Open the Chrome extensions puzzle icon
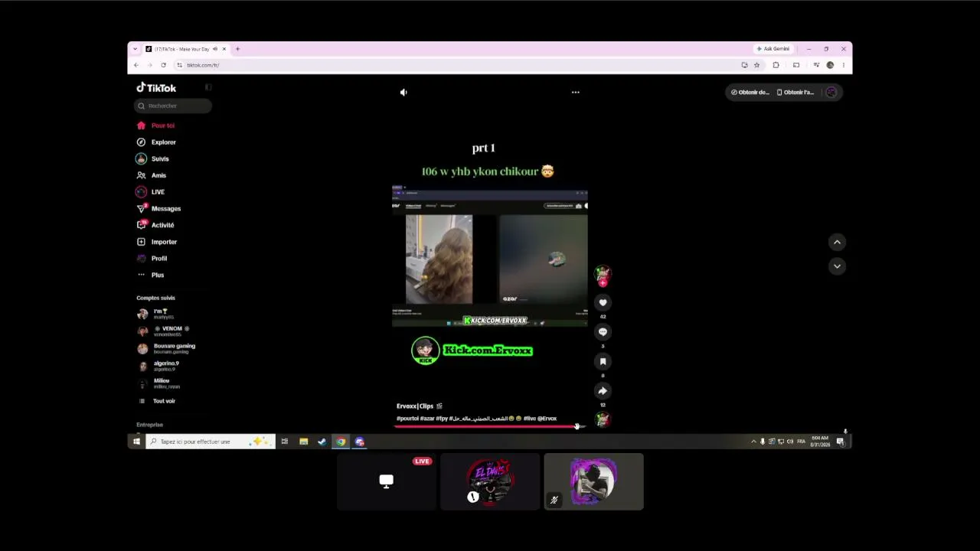The height and width of the screenshot is (551, 980). tap(776, 65)
